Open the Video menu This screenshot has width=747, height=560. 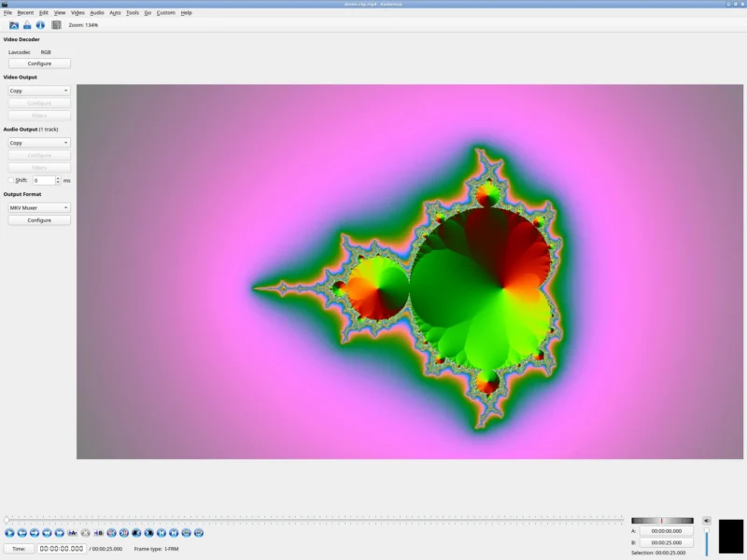[x=78, y=13]
